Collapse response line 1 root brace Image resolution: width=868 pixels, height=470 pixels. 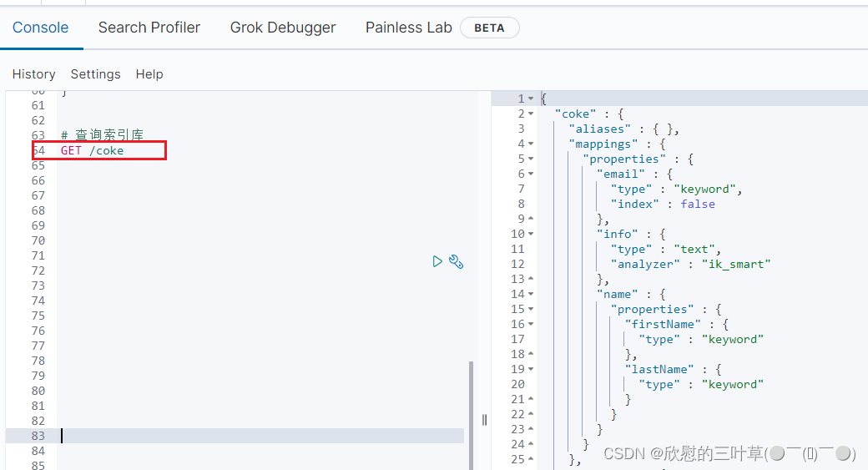pyautogui.click(x=531, y=99)
